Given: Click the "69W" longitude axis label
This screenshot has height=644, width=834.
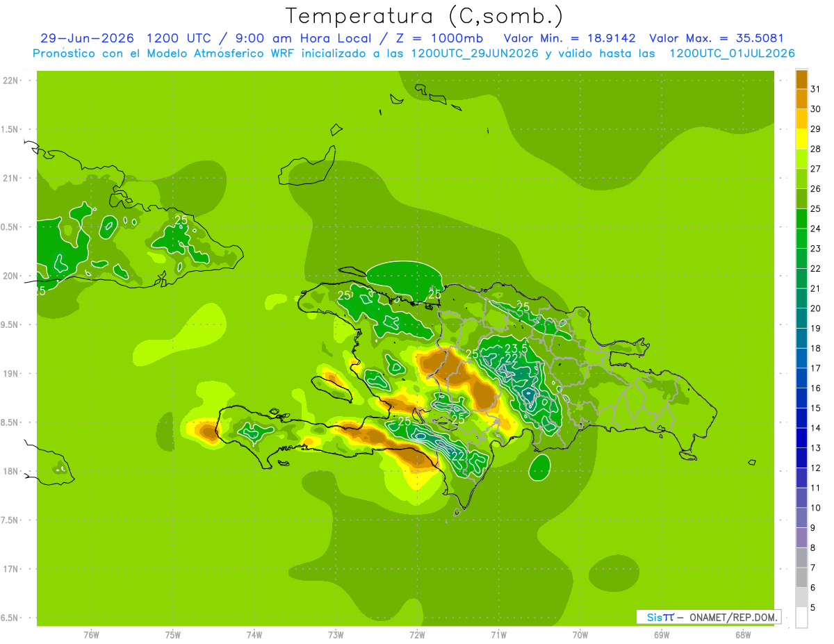Looking at the screenshot, I should tap(662, 635).
